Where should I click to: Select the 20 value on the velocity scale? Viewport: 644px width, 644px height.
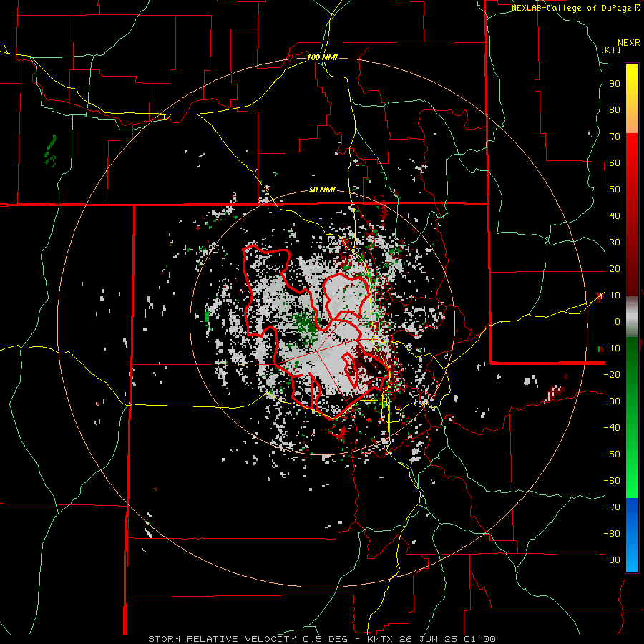pyautogui.click(x=615, y=268)
